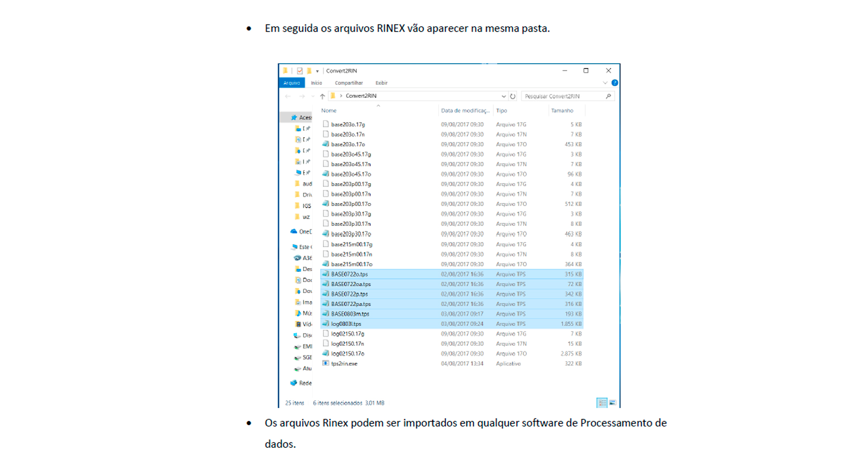Screen dimensions: 868x470
Task: Open the Compartilhar ribbon tab
Action: click(x=349, y=83)
